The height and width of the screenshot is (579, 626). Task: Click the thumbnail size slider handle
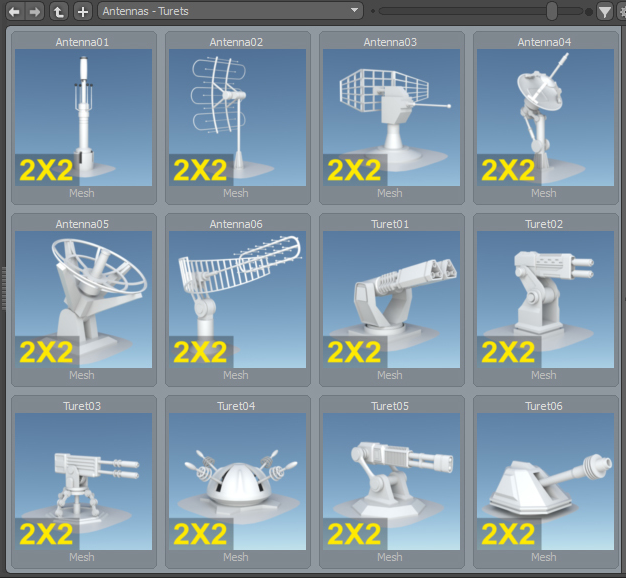pyautogui.click(x=552, y=11)
